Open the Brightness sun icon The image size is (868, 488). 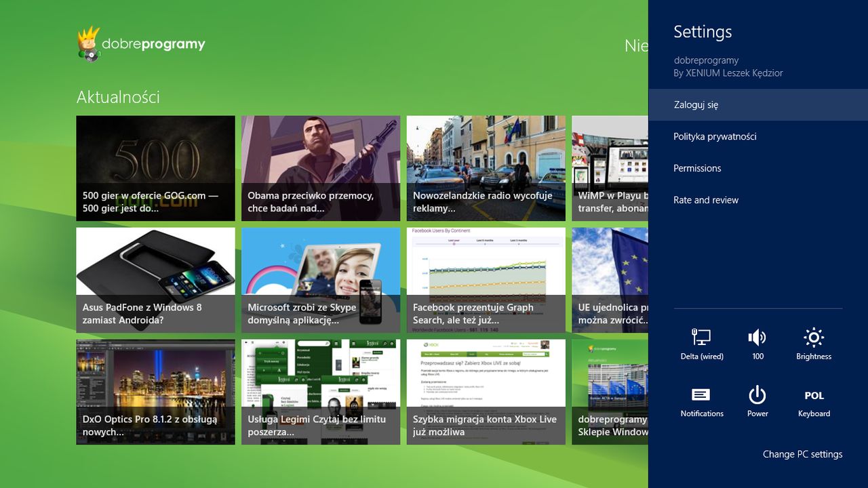[x=814, y=344]
